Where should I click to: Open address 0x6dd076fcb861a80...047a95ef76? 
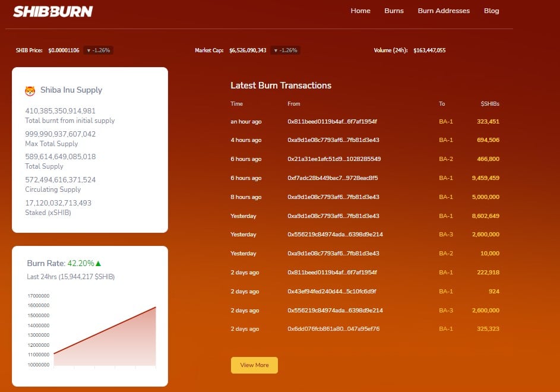[x=334, y=329]
